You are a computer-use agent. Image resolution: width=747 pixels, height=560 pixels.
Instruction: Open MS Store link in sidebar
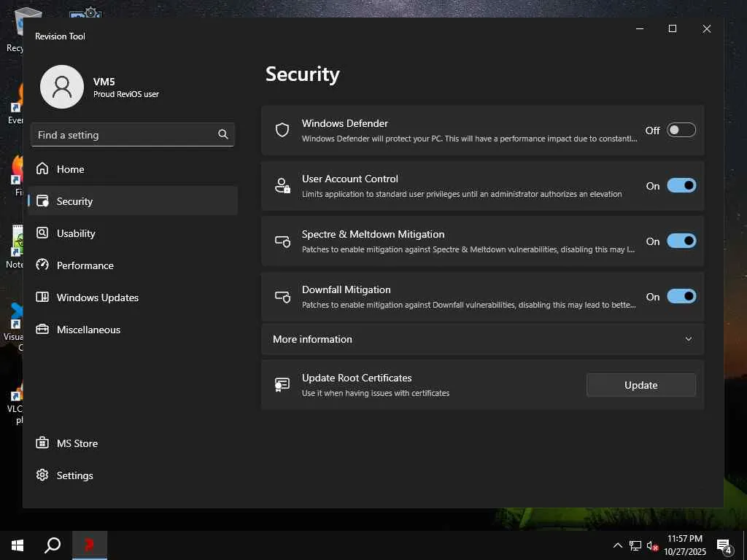coord(133,443)
